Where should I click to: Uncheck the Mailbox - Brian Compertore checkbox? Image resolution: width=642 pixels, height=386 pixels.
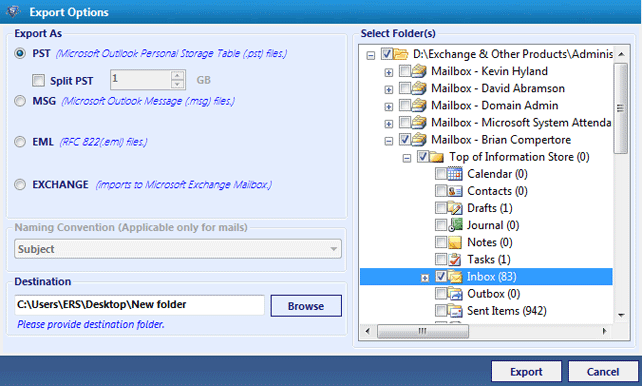click(x=405, y=140)
